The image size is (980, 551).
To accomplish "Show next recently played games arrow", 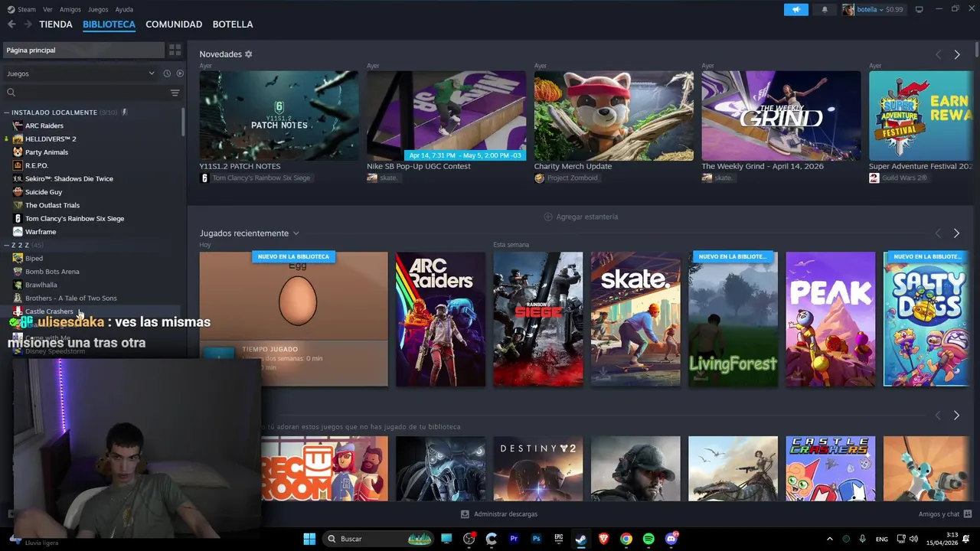I will 957,233.
